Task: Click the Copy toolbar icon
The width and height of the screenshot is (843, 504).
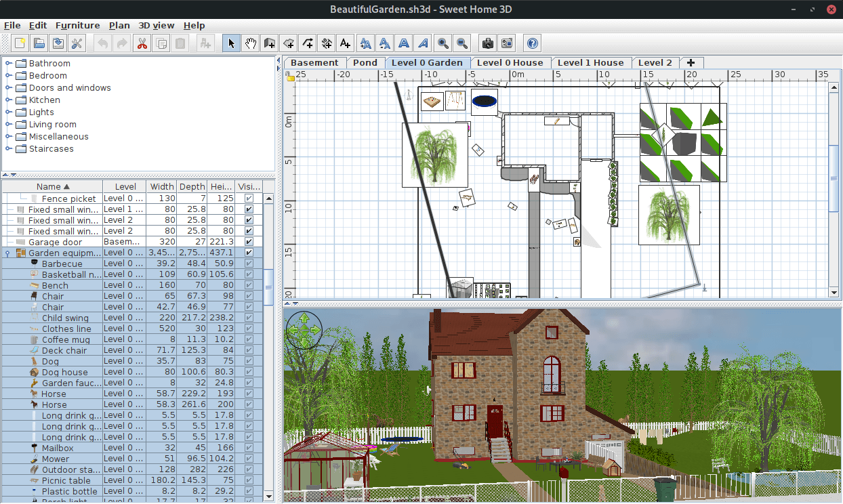Action: [161, 43]
